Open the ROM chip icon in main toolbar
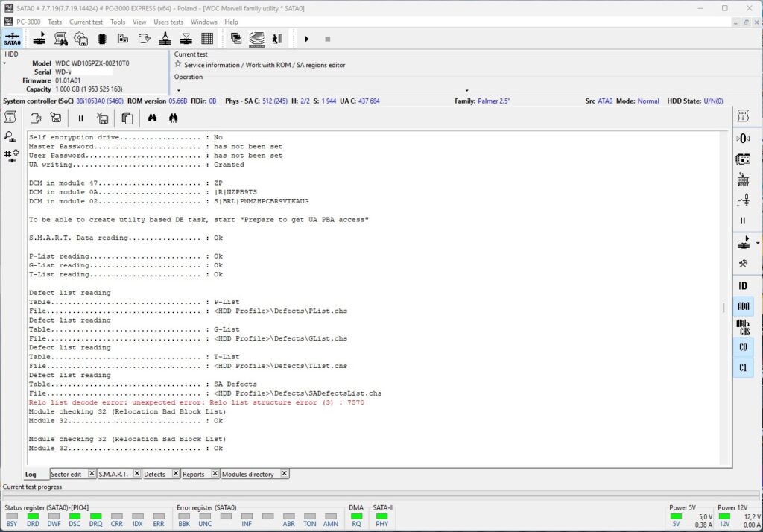The image size is (763, 532). pos(101,39)
